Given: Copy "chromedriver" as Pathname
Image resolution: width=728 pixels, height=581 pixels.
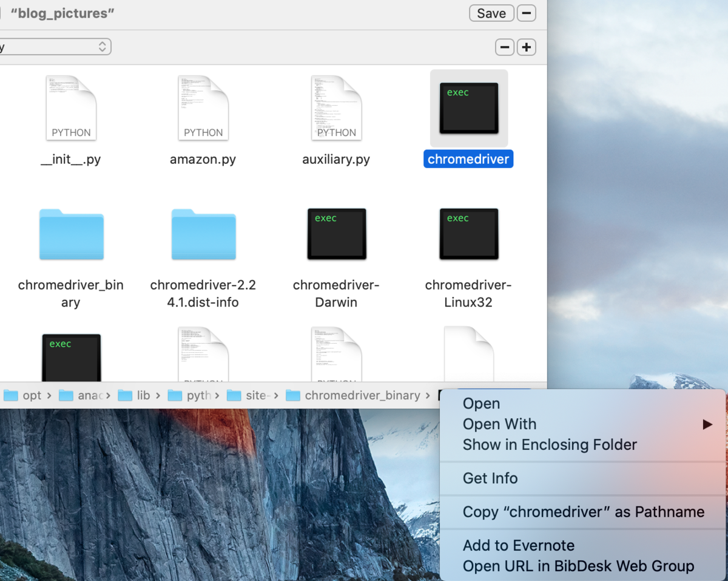Looking at the screenshot, I should (584, 512).
